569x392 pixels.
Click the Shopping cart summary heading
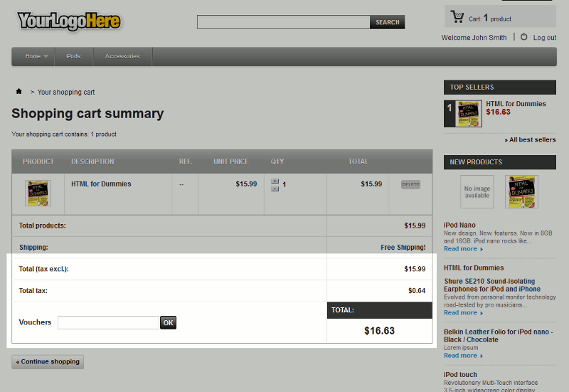coord(87,113)
